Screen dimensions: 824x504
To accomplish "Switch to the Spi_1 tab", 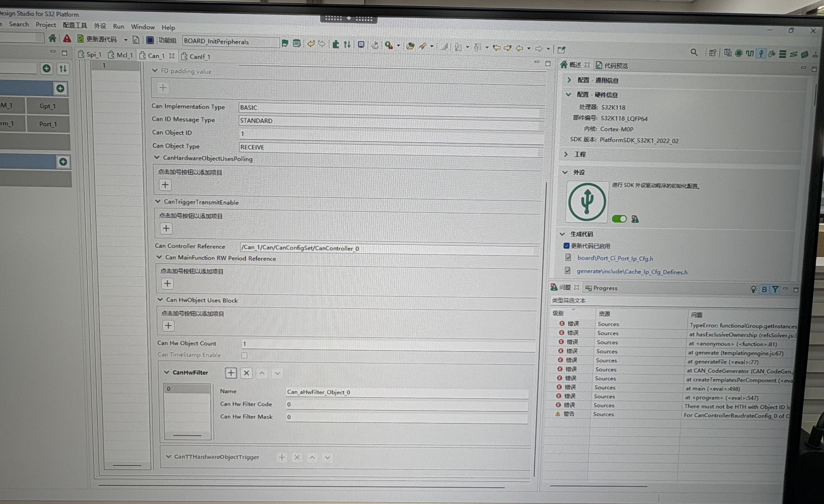I will [x=89, y=55].
